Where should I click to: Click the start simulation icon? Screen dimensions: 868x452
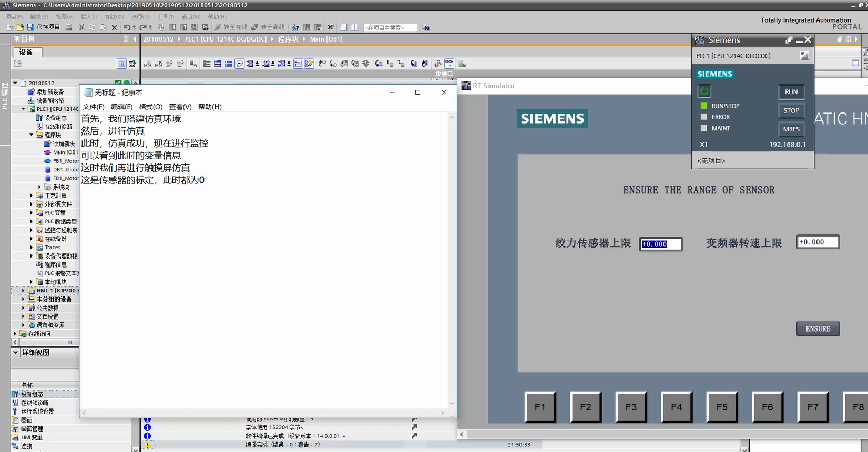[195, 27]
